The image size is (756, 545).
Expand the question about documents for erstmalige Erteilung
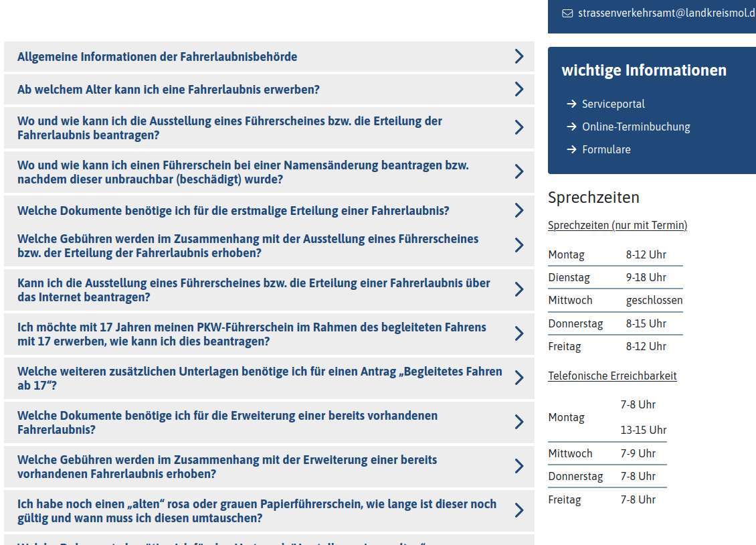(x=233, y=211)
